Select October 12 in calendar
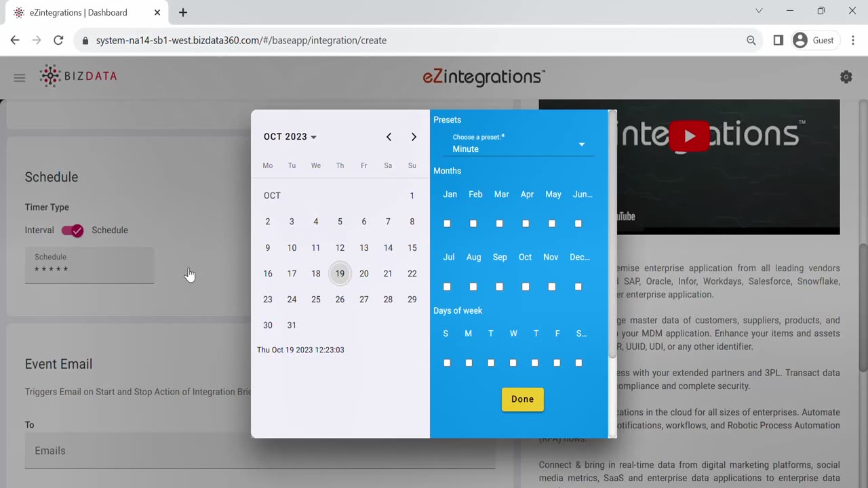Viewport: 868px width, 488px height. pos(340,248)
